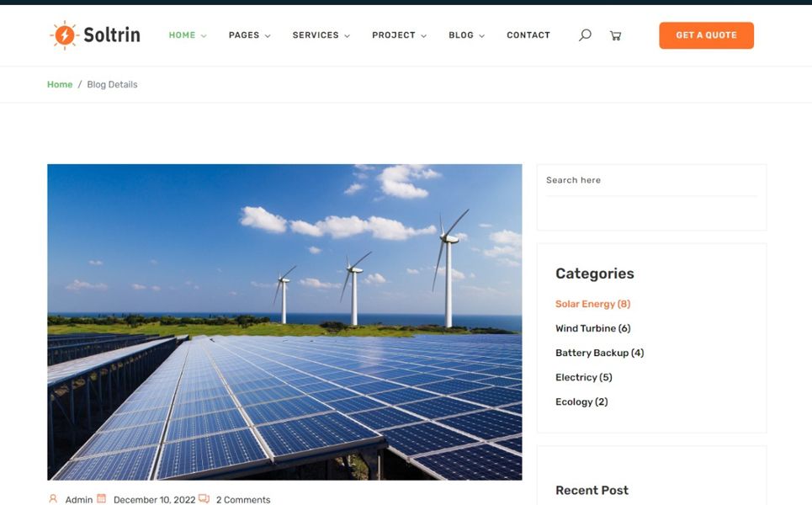Click the Soltrin sun logo
Image resolution: width=812 pixels, height=505 pixels.
pyautogui.click(x=63, y=35)
